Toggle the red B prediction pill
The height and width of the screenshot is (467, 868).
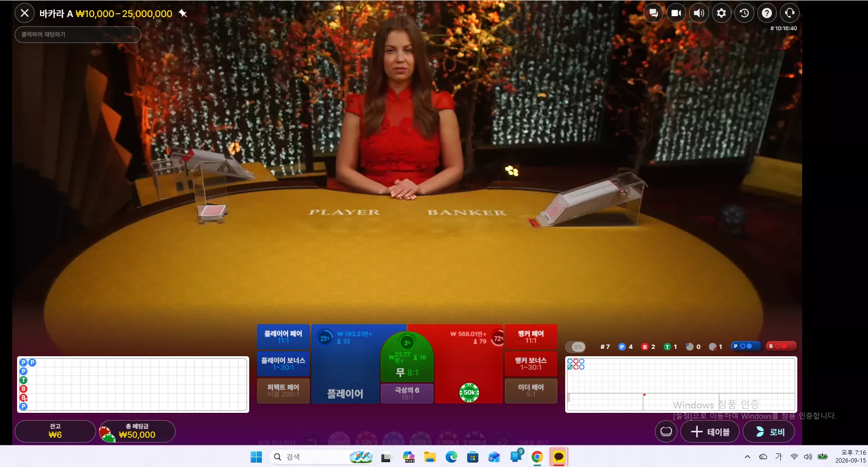coord(781,346)
